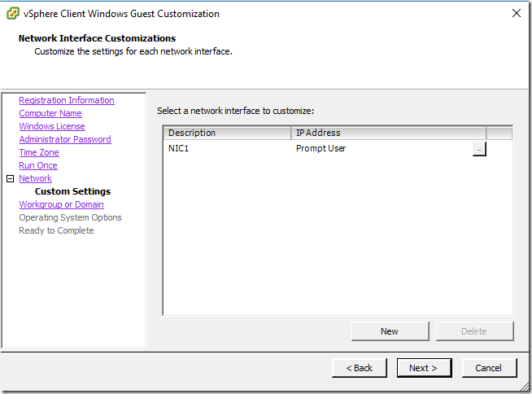The image size is (532, 394).
Task: Click the Prompt User IP address cell
Action: coord(321,149)
